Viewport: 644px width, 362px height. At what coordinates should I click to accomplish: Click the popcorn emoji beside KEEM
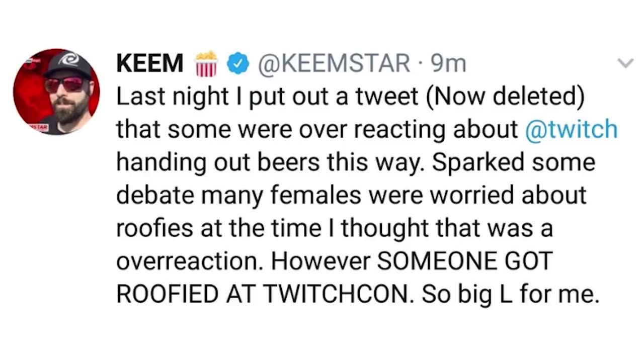tap(206, 63)
